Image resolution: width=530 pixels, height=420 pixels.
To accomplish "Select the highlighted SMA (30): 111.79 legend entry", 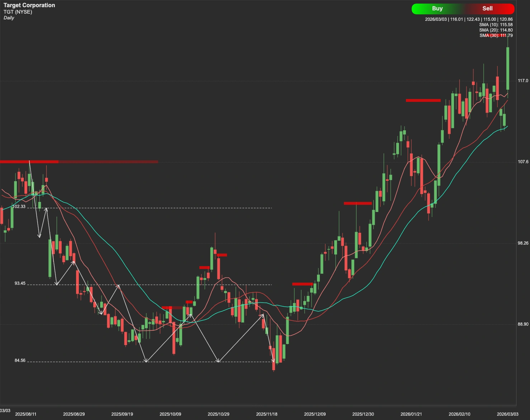I will [x=496, y=36].
